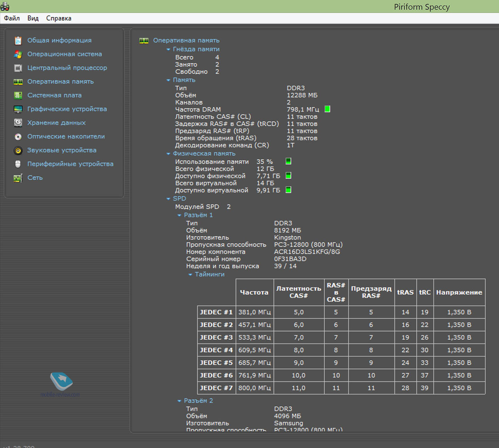Click the Операционная система Windows flag icon

point(18,54)
